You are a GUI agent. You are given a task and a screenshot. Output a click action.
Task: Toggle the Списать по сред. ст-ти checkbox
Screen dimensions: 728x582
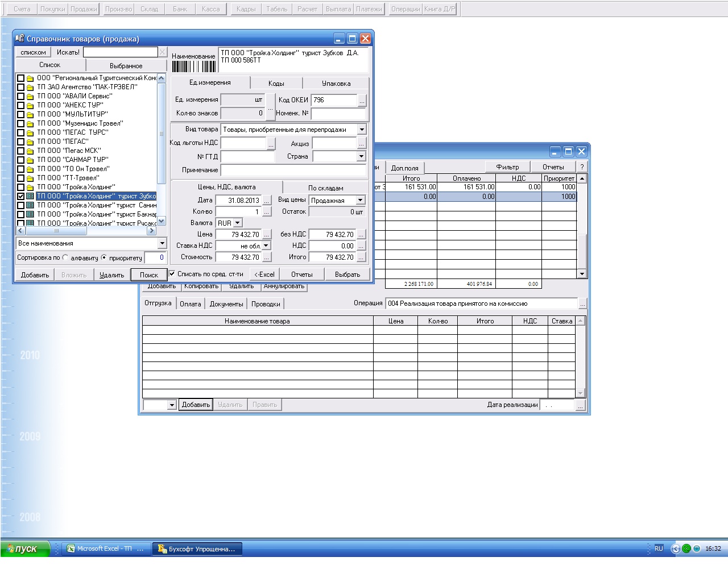tap(172, 274)
